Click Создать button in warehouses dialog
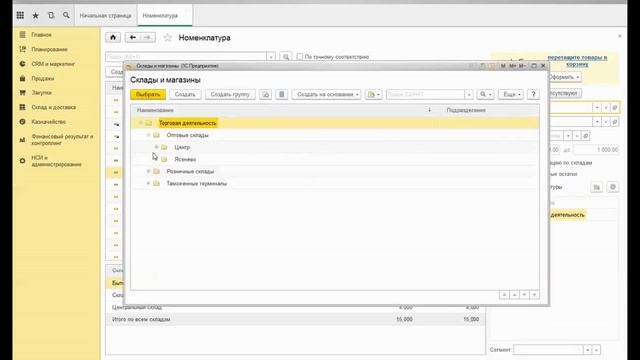 tap(185, 94)
